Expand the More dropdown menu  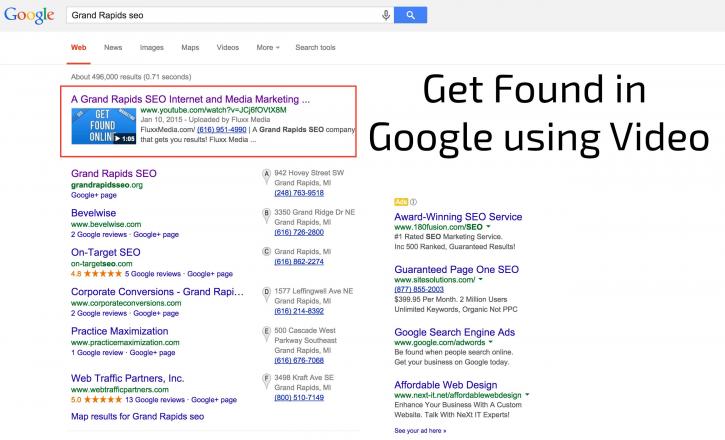(x=268, y=47)
